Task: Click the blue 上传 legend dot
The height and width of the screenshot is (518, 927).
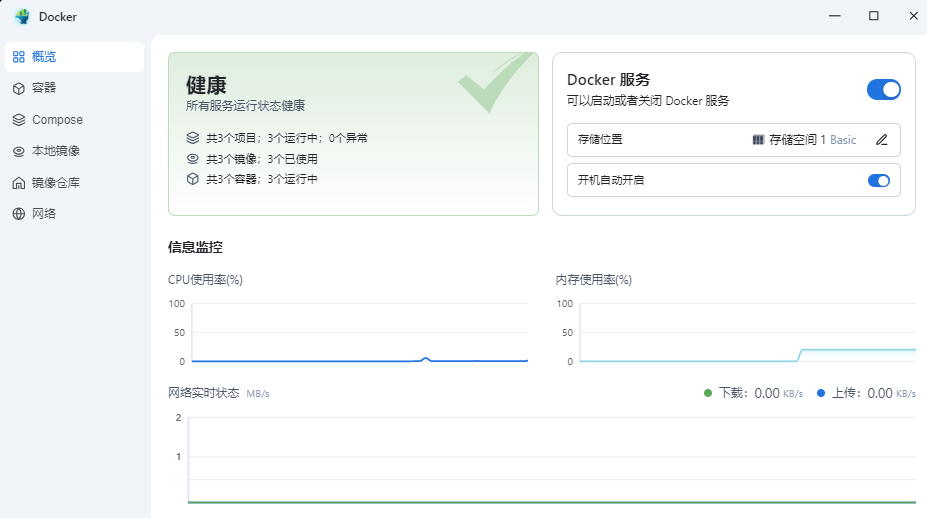Action: click(821, 393)
